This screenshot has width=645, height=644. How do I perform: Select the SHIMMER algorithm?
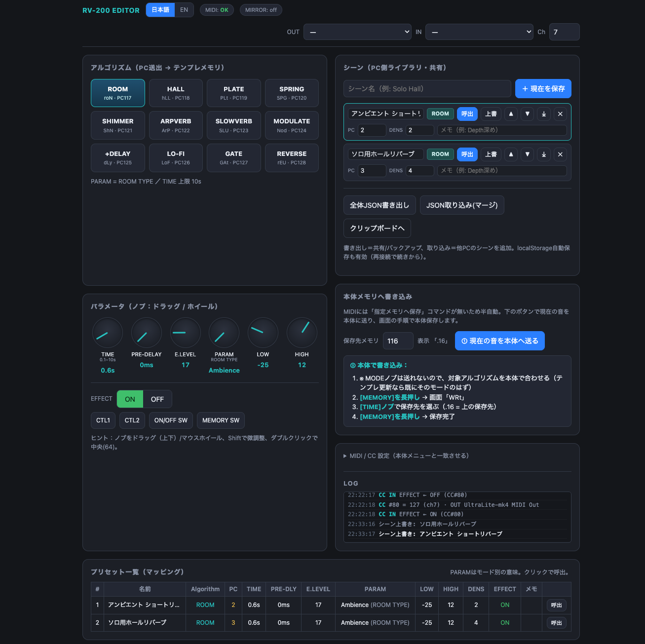pyautogui.click(x=118, y=125)
